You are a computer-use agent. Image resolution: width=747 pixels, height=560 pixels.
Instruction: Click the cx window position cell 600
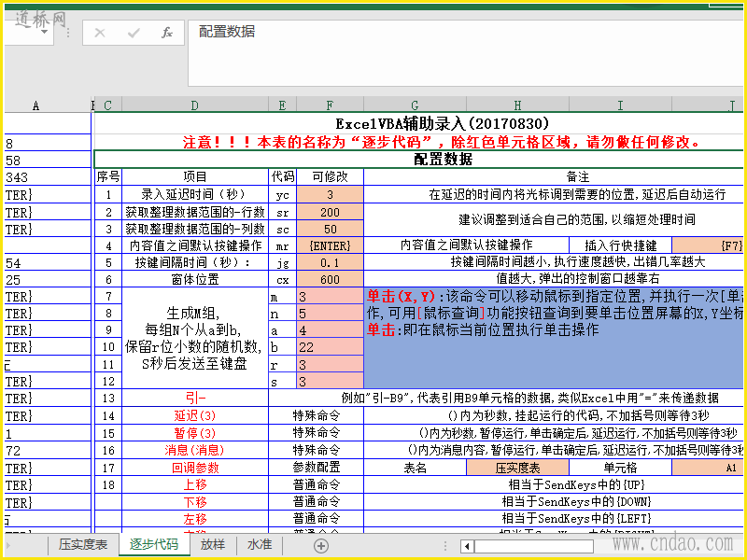(331, 279)
